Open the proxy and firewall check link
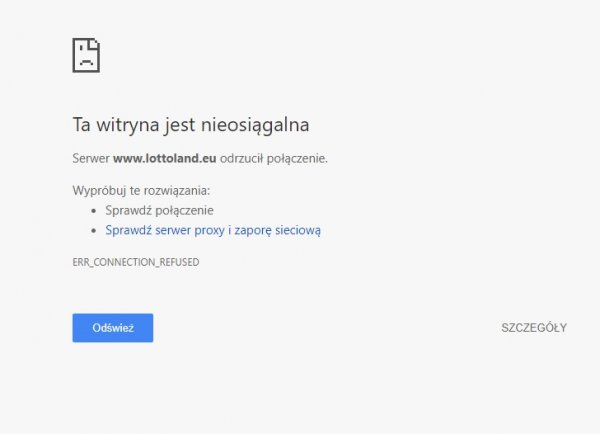This screenshot has height=434, width=600. [213, 230]
